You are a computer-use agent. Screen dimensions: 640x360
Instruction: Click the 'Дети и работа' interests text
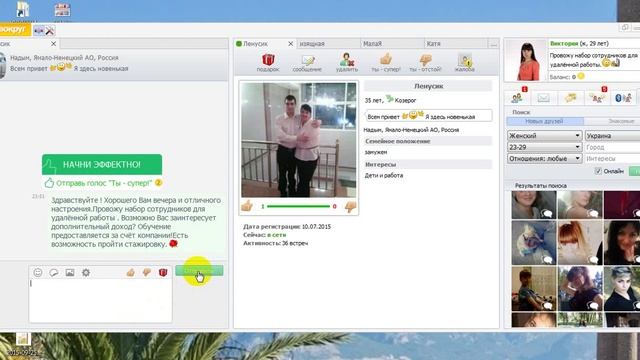(384, 176)
